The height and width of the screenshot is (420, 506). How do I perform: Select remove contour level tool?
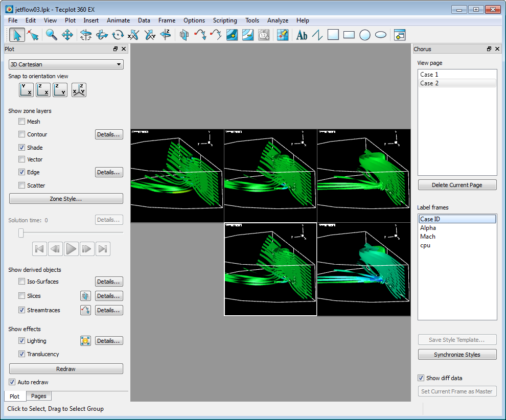pos(248,35)
